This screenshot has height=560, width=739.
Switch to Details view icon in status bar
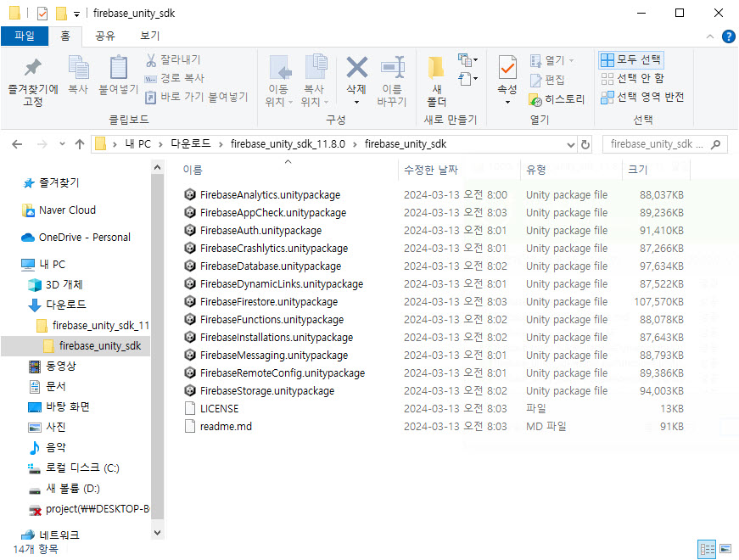pyautogui.click(x=707, y=549)
